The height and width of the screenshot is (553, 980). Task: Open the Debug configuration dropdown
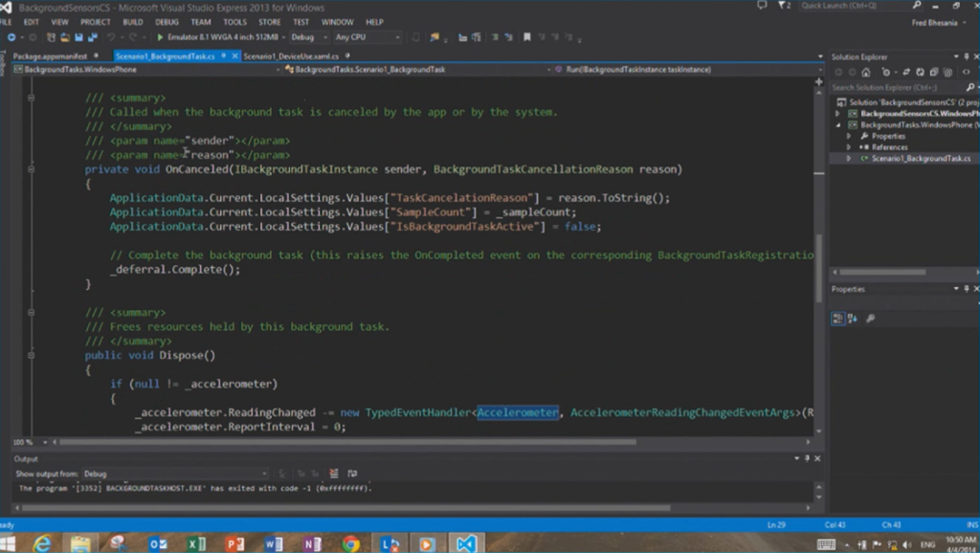click(309, 37)
